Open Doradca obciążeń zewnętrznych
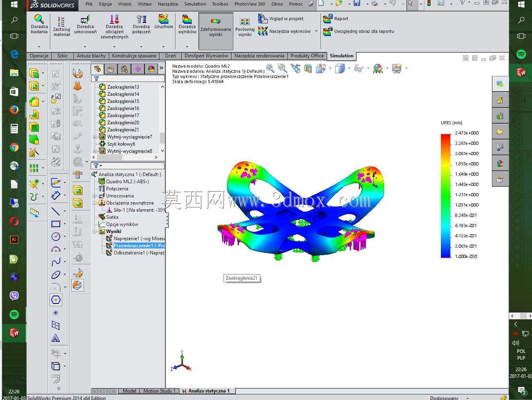Image resolution: width=532 pixels, height=400 pixels. pos(114,27)
